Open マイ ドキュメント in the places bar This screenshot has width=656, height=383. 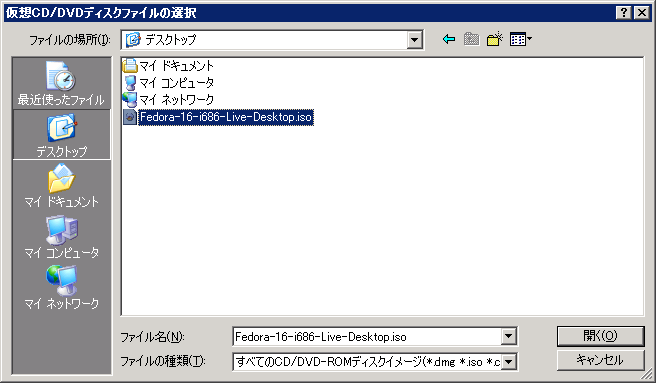click(62, 185)
